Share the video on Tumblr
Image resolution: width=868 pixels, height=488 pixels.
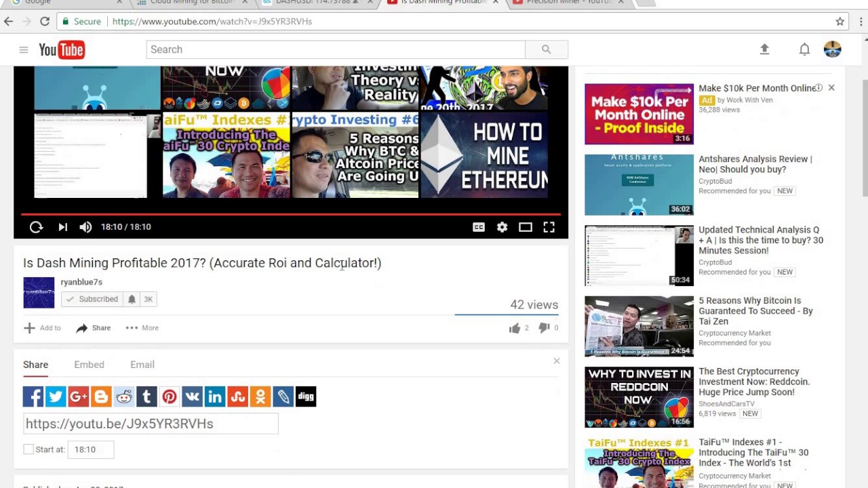(x=146, y=396)
